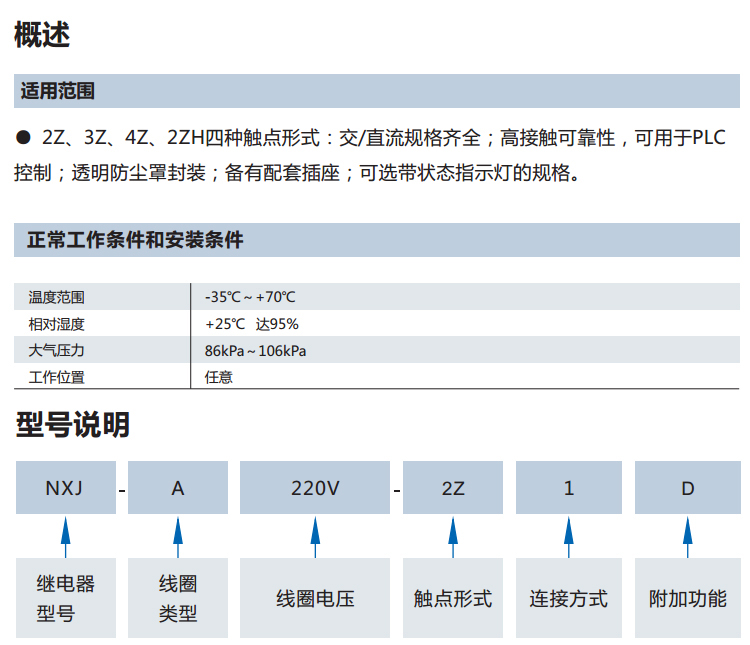Click the blue arrow below NXJ box
Viewport: 750px width, 645px height.
66,537
